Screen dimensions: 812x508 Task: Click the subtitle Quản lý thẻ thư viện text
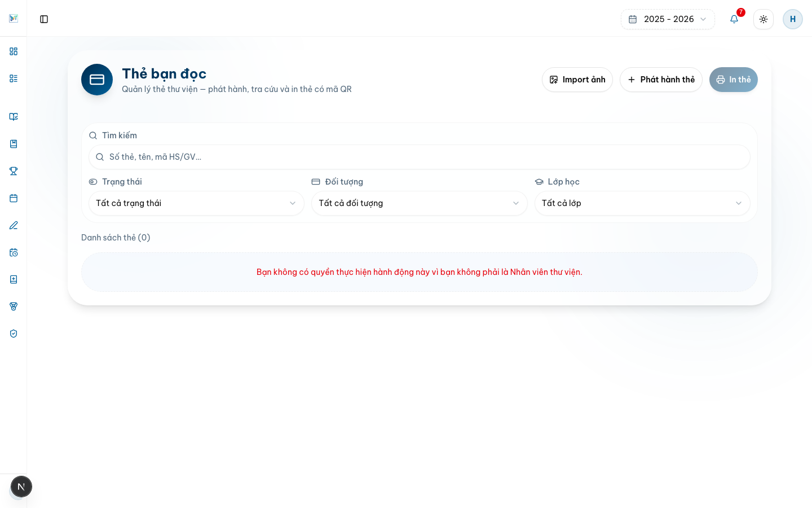click(237, 89)
